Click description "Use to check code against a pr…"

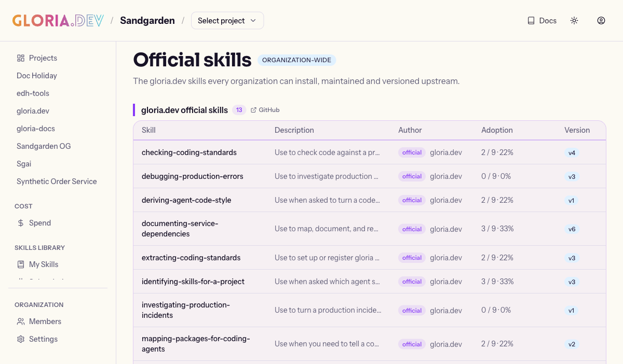327,152
